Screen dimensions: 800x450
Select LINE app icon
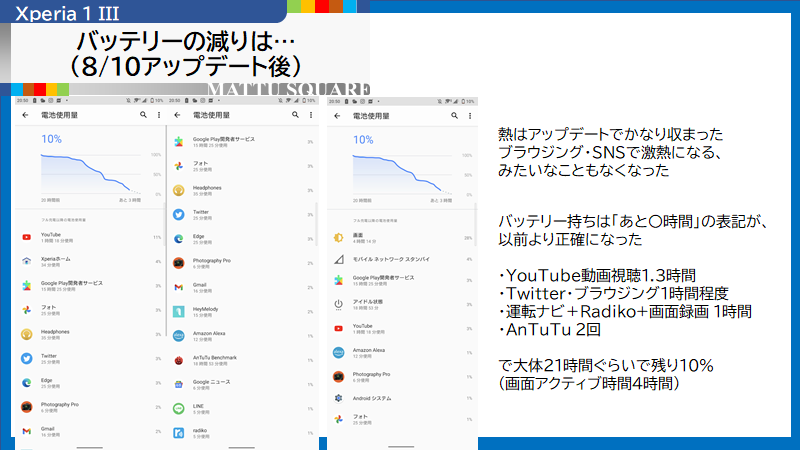click(x=179, y=409)
